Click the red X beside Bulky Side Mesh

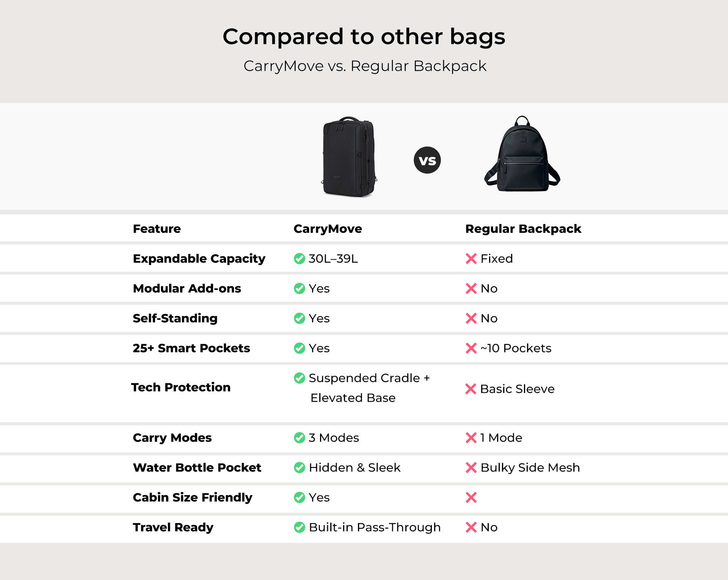471,467
